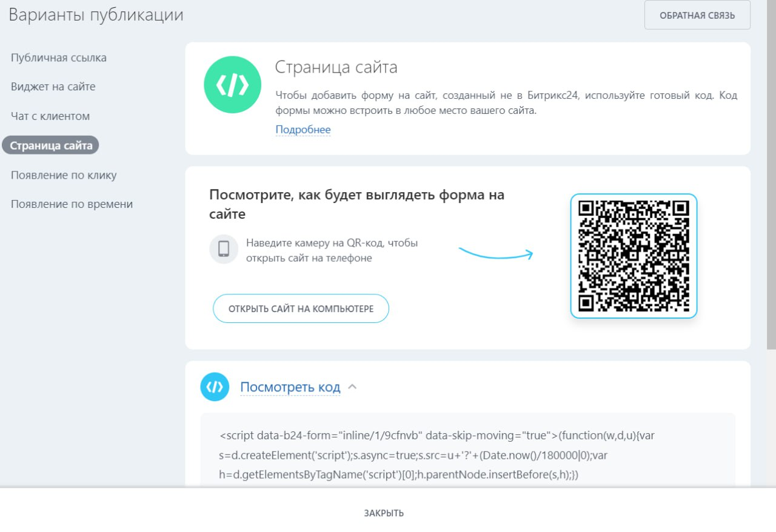Click the ЗАКРЫТЬ button at bottom

click(x=384, y=513)
